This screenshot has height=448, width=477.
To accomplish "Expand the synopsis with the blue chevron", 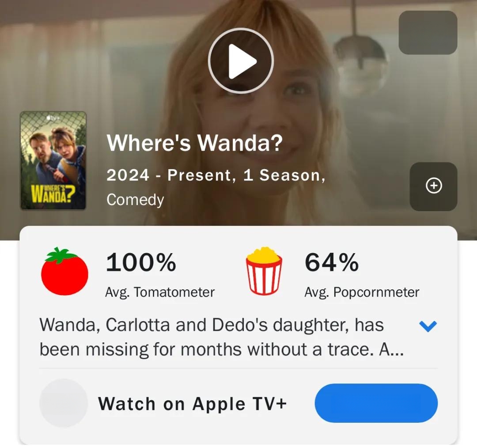I will click(428, 326).
